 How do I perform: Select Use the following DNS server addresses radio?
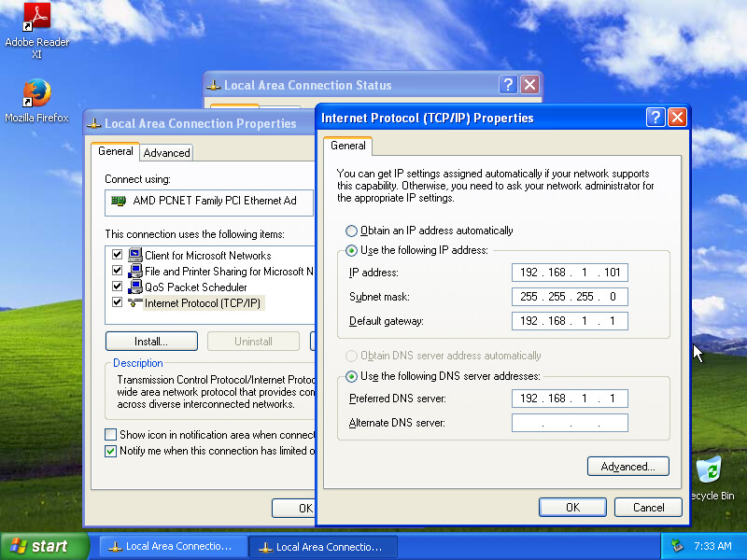click(351, 377)
